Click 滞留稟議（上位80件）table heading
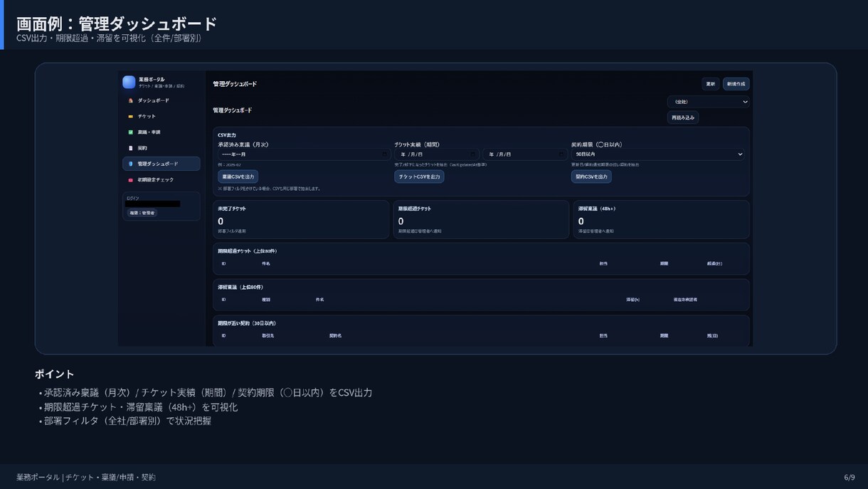The image size is (868, 489). point(240,287)
